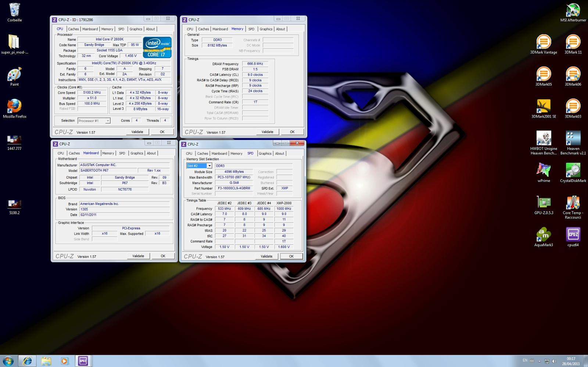
Task: Open Processor #1 selection dropdown
Action: pyautogui.click(x=94, y=120)
